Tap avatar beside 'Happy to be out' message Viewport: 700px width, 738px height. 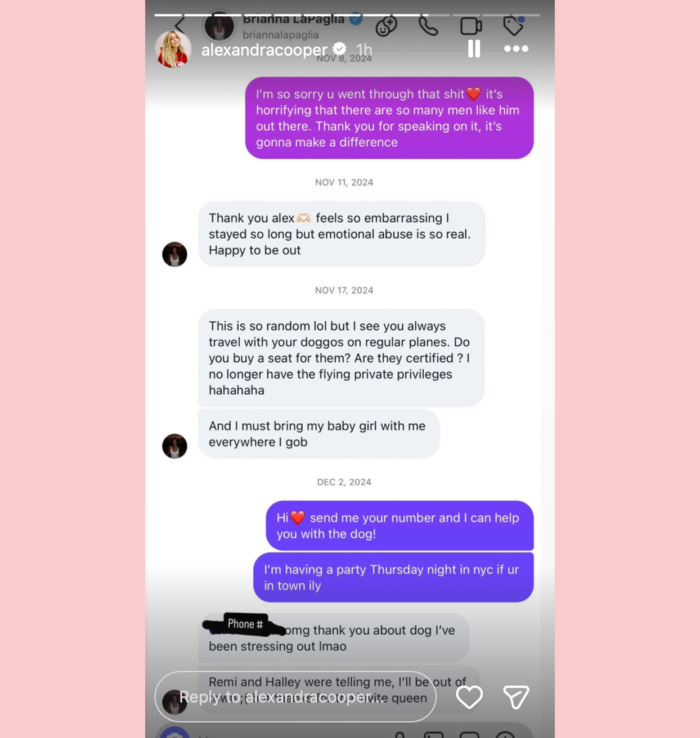point(174,254)
